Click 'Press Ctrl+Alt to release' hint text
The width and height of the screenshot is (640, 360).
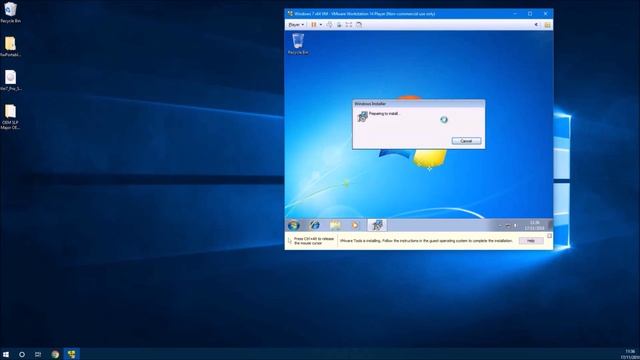(x=314, y=241)
